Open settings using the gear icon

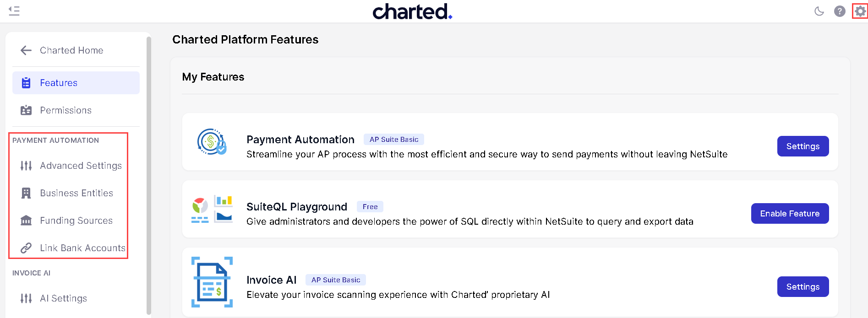coord(860,11)
